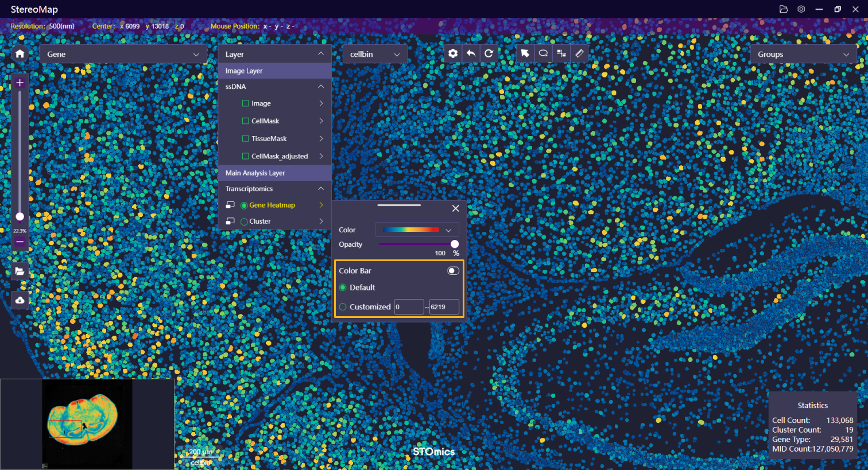Toggle the Color Bar switch

coord(453,271)
